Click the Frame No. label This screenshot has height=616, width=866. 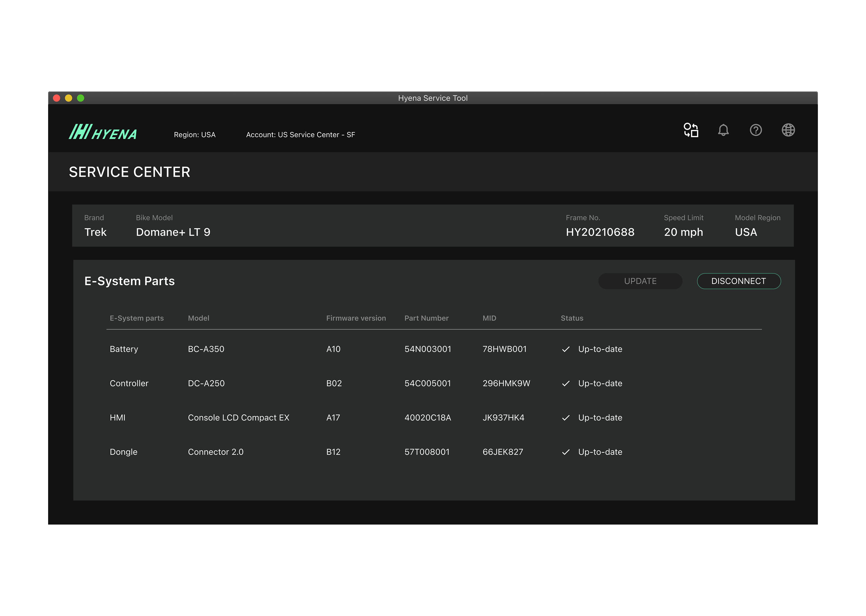coord(583,218)
